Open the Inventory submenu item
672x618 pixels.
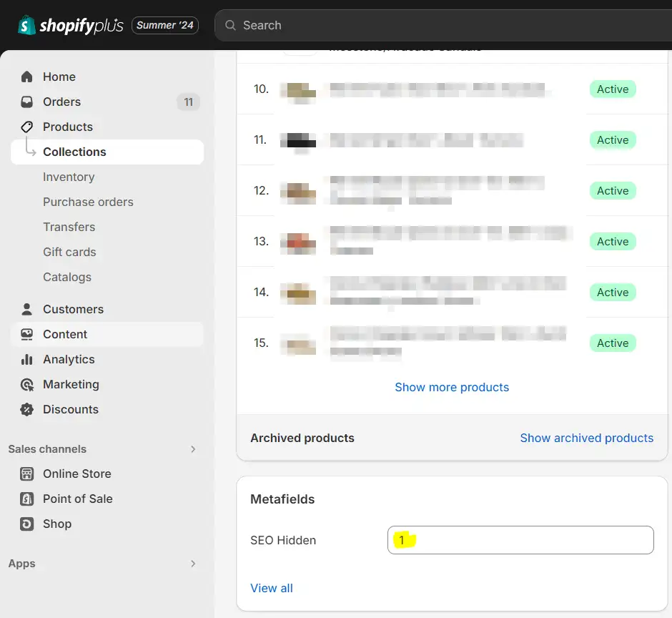(x=69, y=177)
